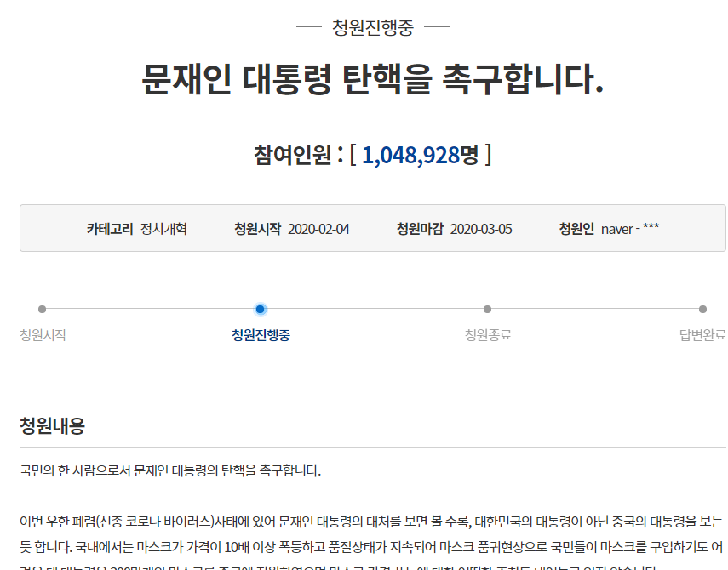
Task: Click the 청원마감 label in the info box
Action: pyautogui.click(x=420, y=229)
